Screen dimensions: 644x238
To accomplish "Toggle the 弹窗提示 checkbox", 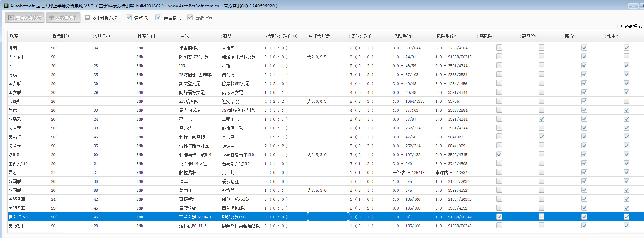I will coord(129,17).
